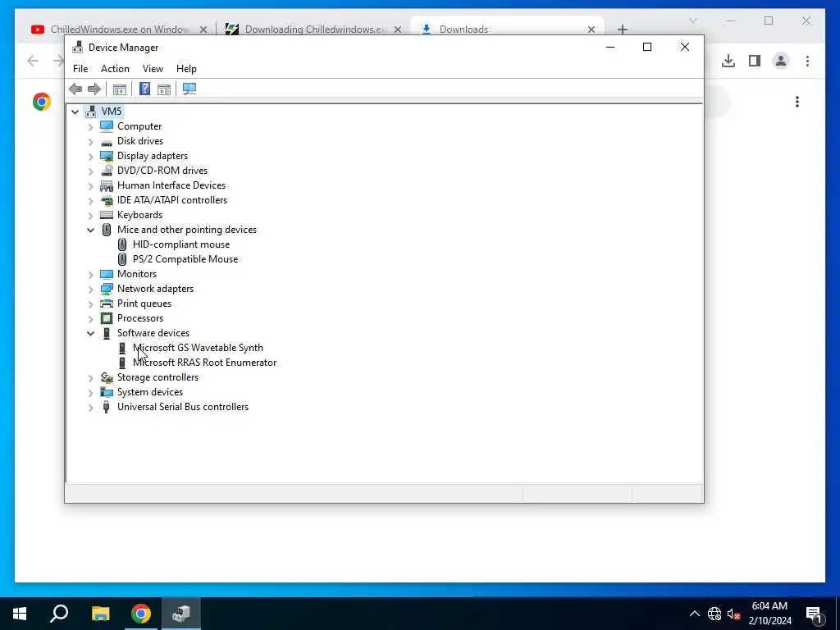
Task: Close the Downloads tab in Chrome
Action: coord(591,30)
